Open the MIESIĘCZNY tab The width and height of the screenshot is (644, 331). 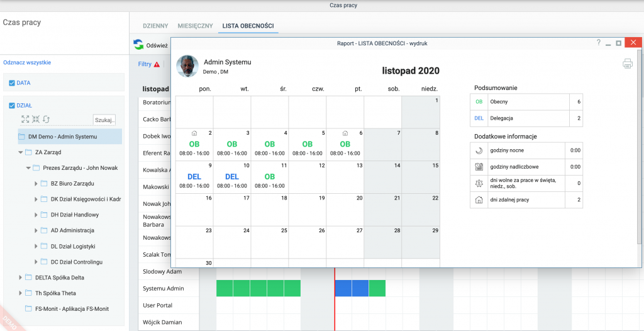point(194,26)
